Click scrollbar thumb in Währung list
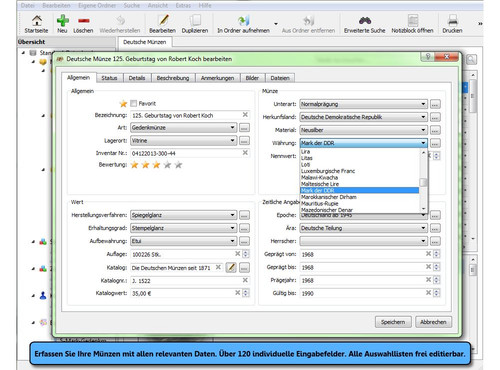Screen dimensions: 500x370 [x=423, y=183]
